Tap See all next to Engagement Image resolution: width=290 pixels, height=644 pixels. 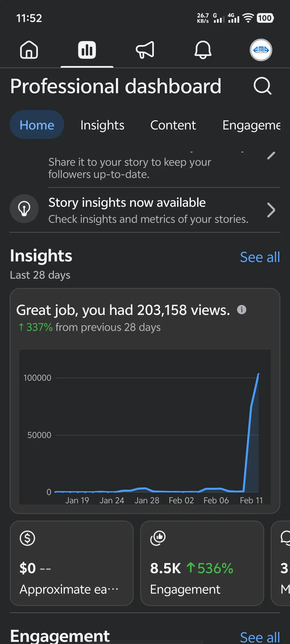[x=260, y=637]
